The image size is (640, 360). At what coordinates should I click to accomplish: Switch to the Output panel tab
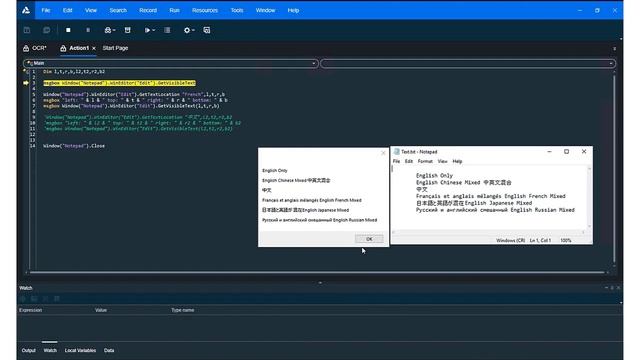point(29,350)
